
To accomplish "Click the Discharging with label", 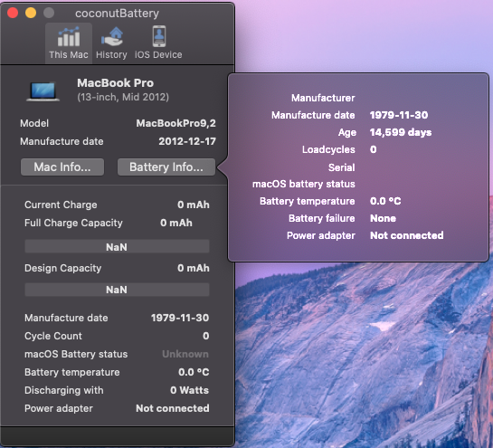I will 64,390.
